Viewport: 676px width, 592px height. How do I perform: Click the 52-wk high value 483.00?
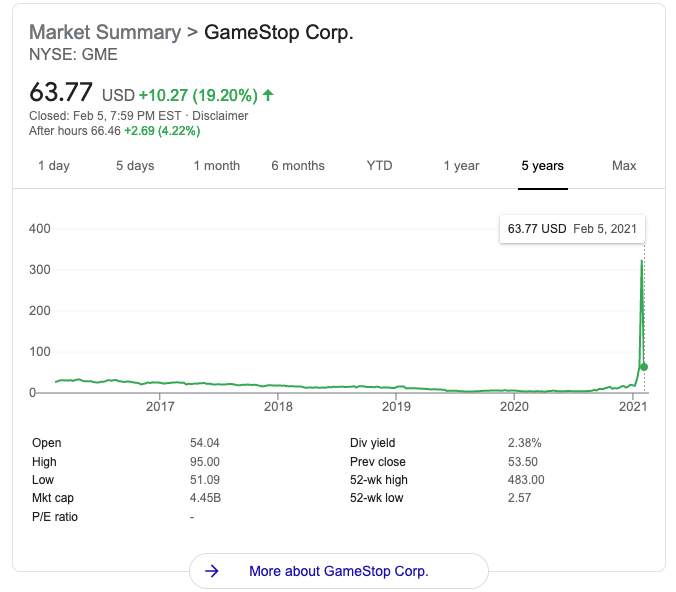click(526, 479)
